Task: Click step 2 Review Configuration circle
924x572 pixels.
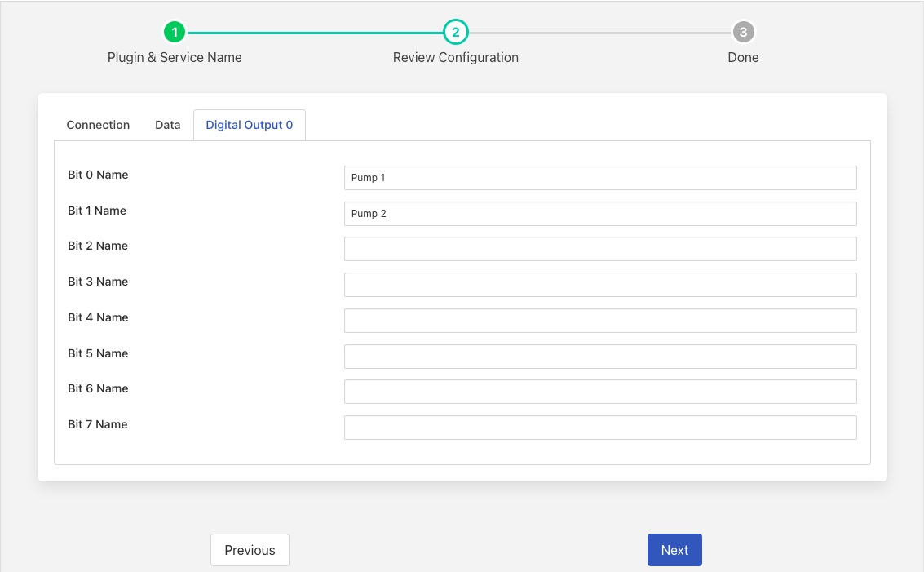Action: 455,33
